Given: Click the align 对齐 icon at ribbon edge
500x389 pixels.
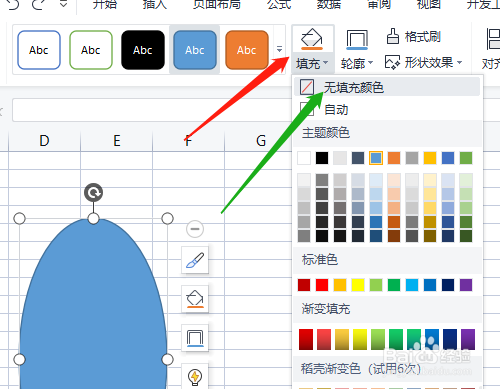Looking at the screenshot, I should click(493, 39).
